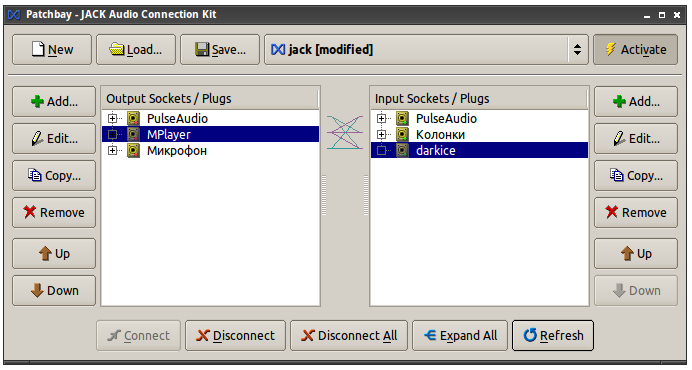This screenshot has height=370, width=692.
Task: Select Колонки input socket row
Action: pyautogui.click(x=479, y=134)
